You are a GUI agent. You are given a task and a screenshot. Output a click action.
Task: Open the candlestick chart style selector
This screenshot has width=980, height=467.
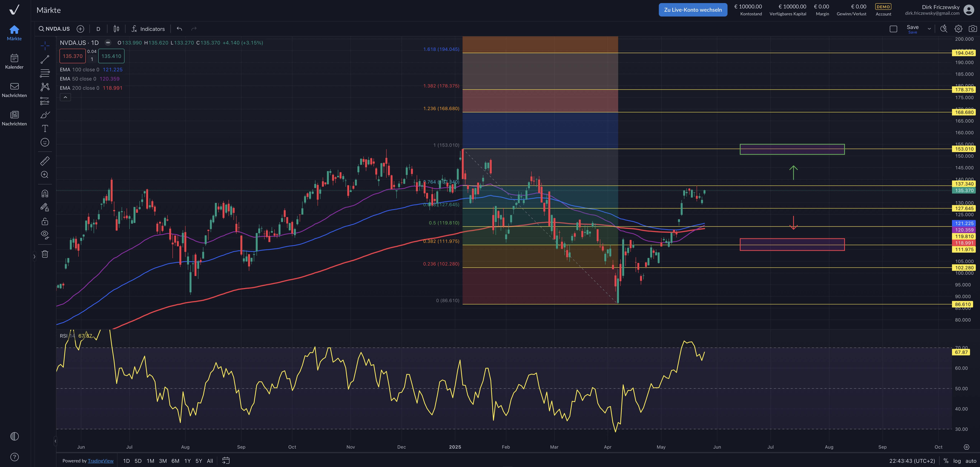pos(116,29)
